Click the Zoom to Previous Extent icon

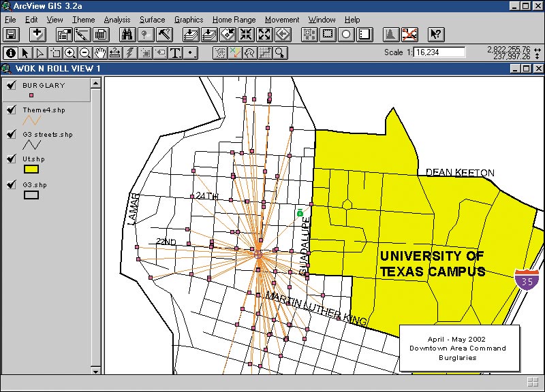[x=283, y=35]
